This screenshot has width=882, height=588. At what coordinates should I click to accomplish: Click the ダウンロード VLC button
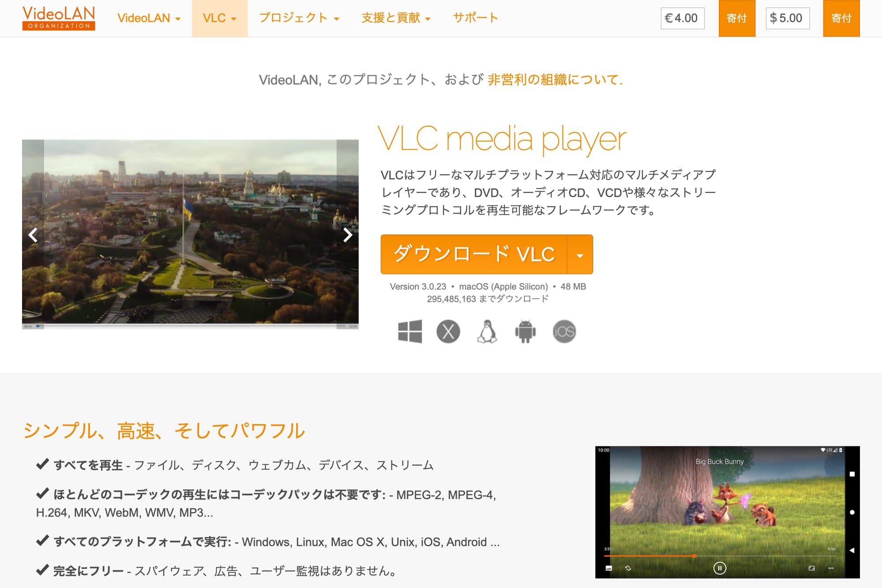click(474, 254)
